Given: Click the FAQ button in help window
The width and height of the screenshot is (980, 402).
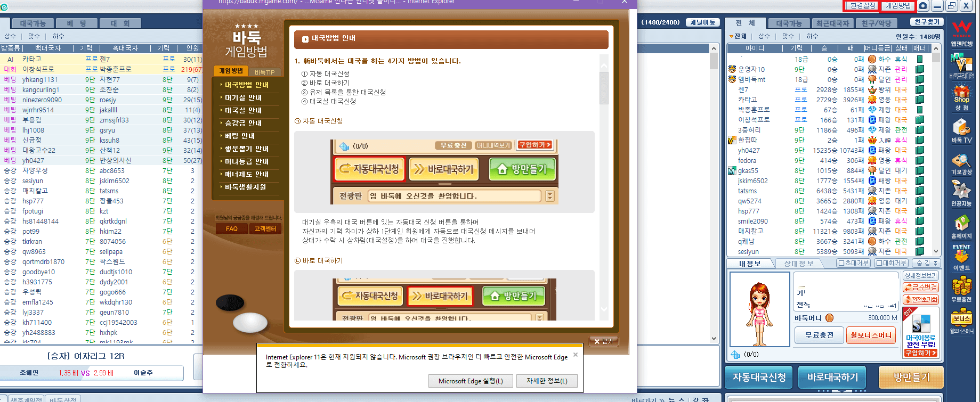Looking at the screenshot, I should (x=232, y=229).
